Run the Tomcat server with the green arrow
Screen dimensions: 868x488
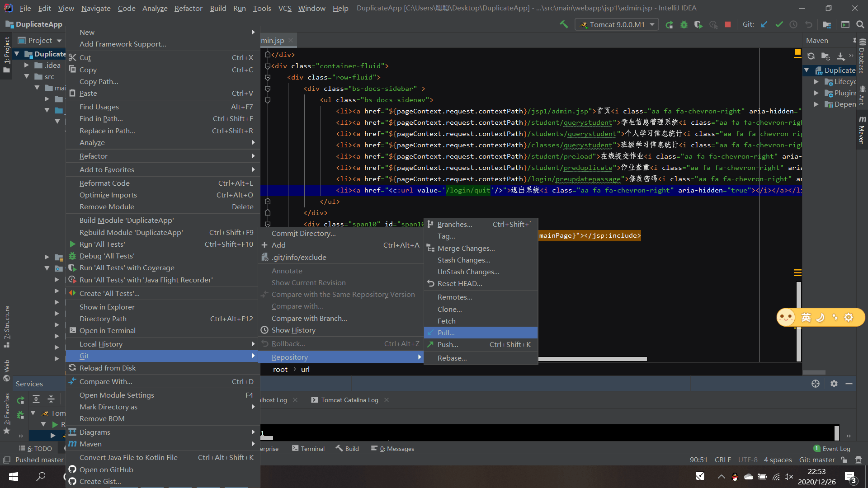[670, 24]
